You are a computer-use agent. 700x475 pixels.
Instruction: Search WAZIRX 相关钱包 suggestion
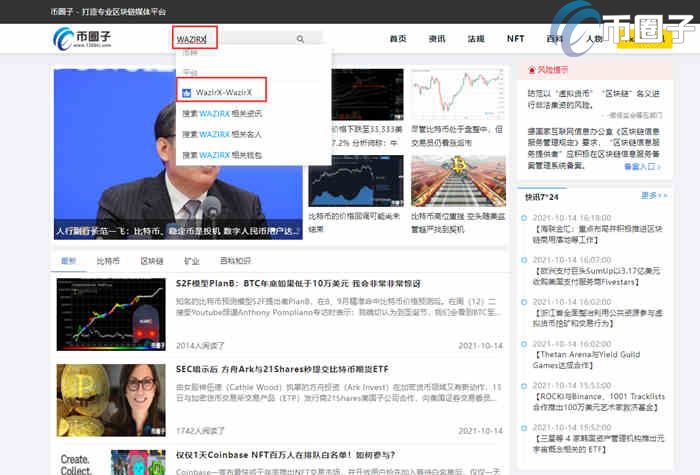click(222, 155)
